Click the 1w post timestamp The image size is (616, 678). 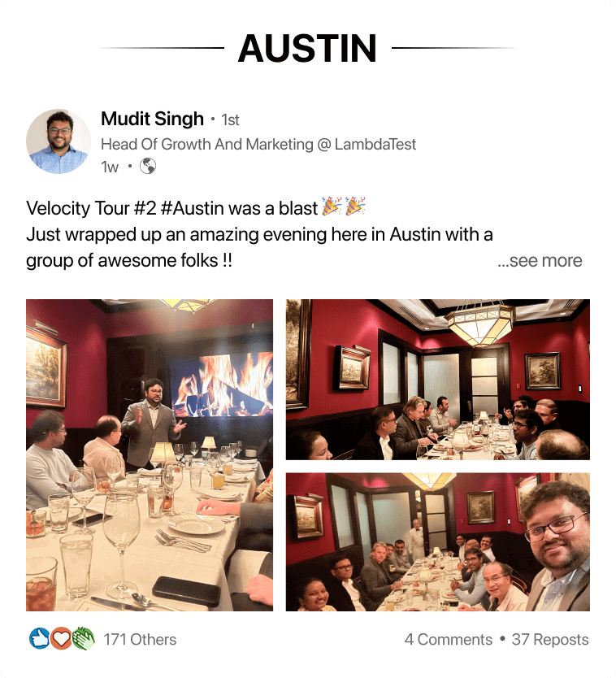point(110,167)
